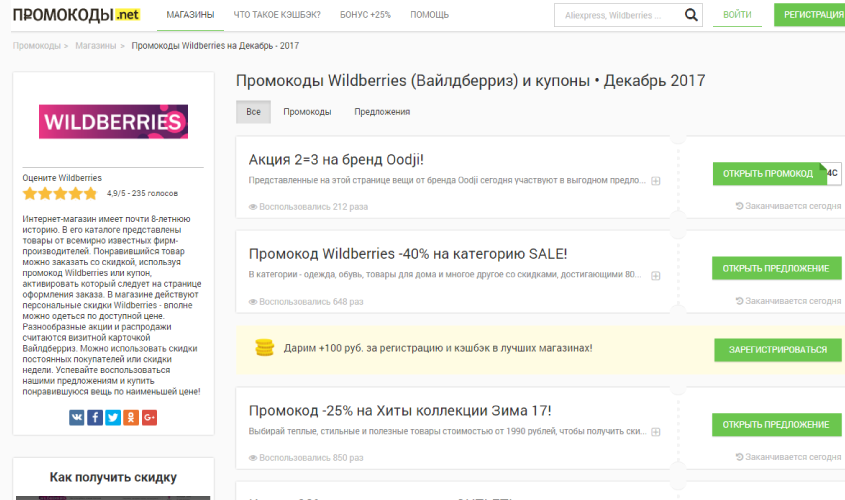
Task: Click the gold coins bonus icon
Action: pyautogui.click(x=264, y=348)
